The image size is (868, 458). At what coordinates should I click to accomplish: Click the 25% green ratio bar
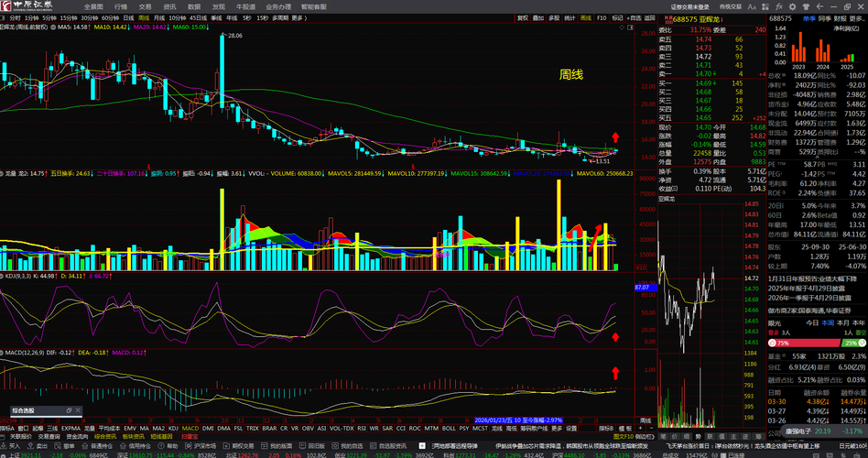tap(852, 343)
